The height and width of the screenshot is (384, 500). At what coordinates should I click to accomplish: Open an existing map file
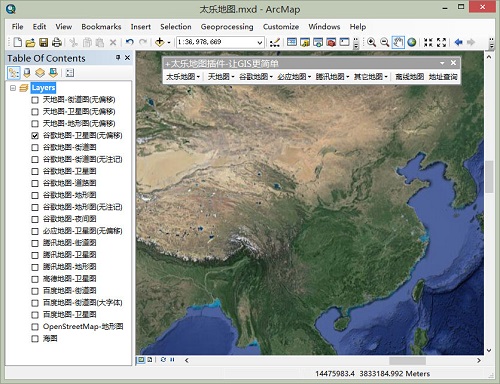point(30,42)
